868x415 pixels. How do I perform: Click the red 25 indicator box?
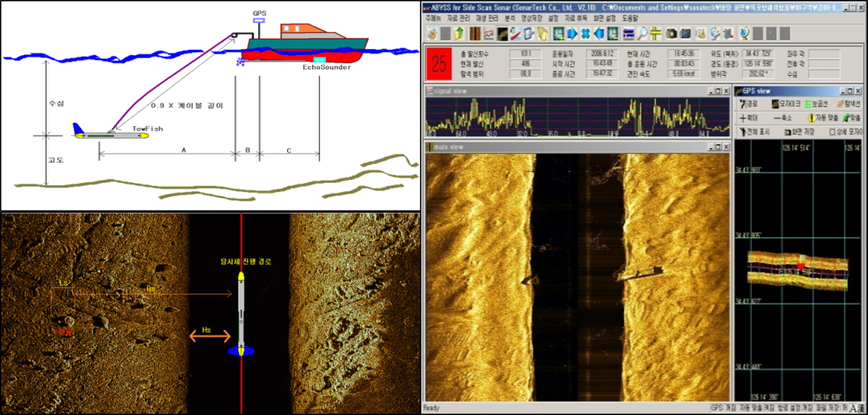tap(441, 64)
